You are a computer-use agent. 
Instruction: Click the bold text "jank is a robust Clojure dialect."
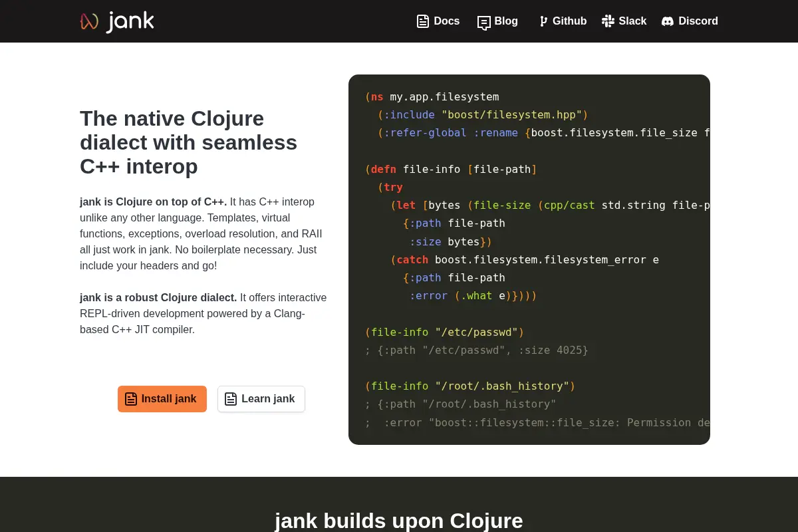158,297
